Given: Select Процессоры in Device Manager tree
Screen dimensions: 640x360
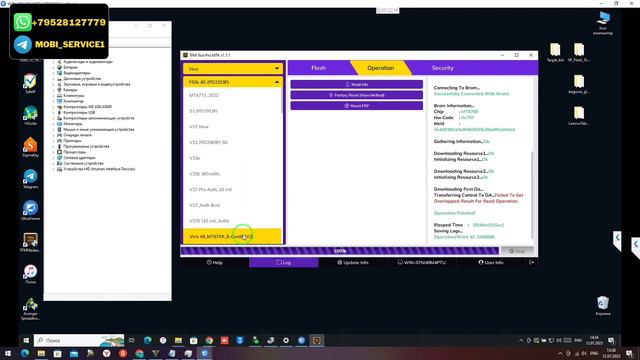Looking at the screenshot, I should tap(74, 152).
